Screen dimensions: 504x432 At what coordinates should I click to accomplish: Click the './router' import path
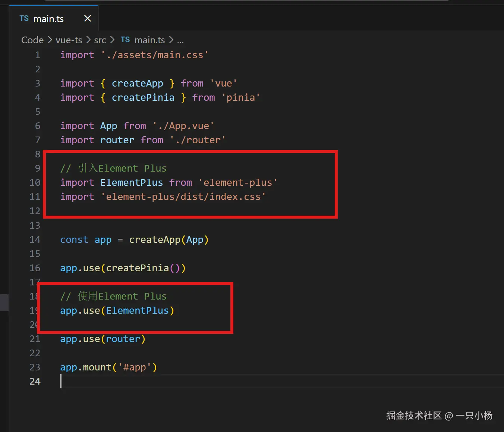pyautogui.click(x=198, y=140)
